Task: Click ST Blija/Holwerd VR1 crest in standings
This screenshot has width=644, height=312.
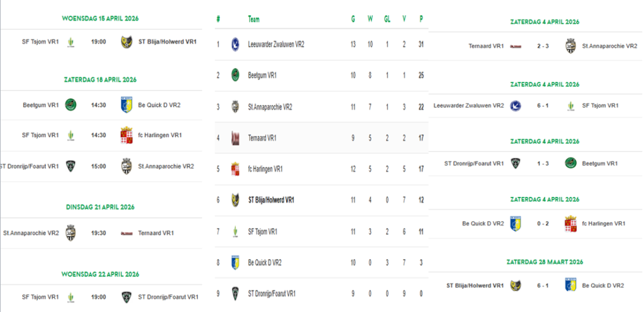Action: pyautogui.click(x=235, y=200)
